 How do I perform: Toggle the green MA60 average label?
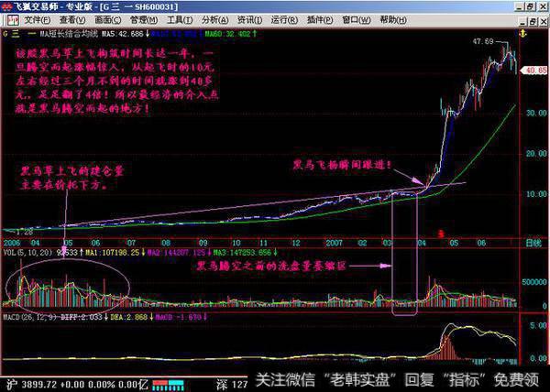pos(226,35)
